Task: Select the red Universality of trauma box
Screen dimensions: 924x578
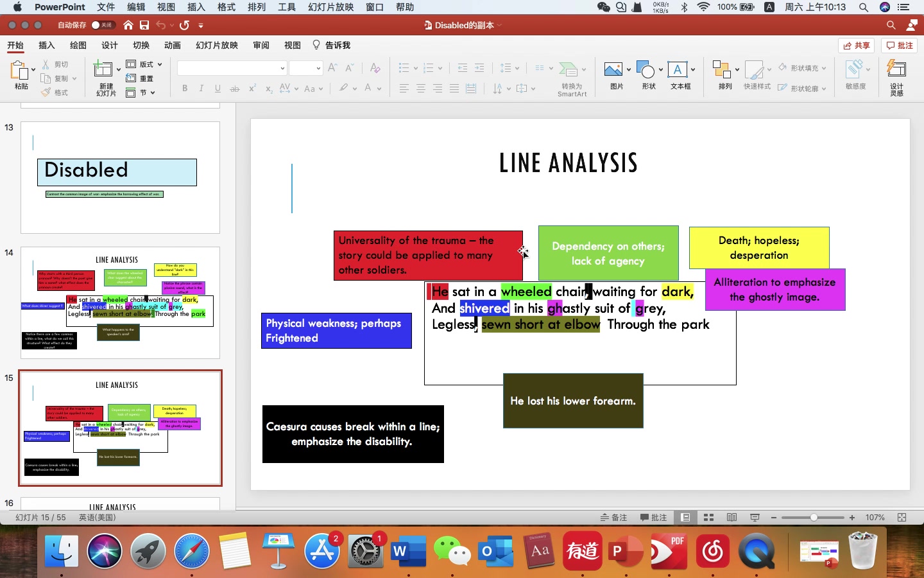Action: coord(428,255)
